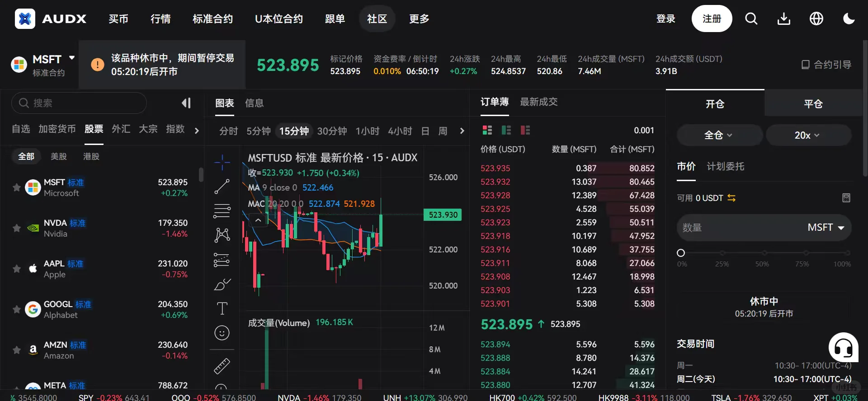
Task: Open the search magnifier in header
Action: [x=751, y=19]
